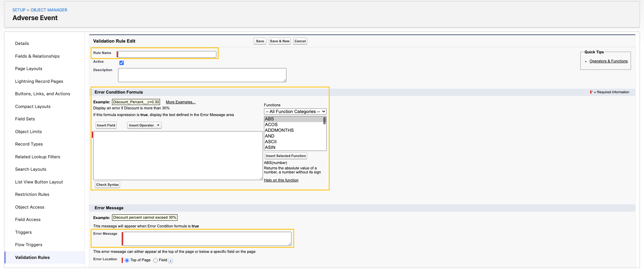Go to Page Layouts
The image size is (644, 272).
(29, 69)
